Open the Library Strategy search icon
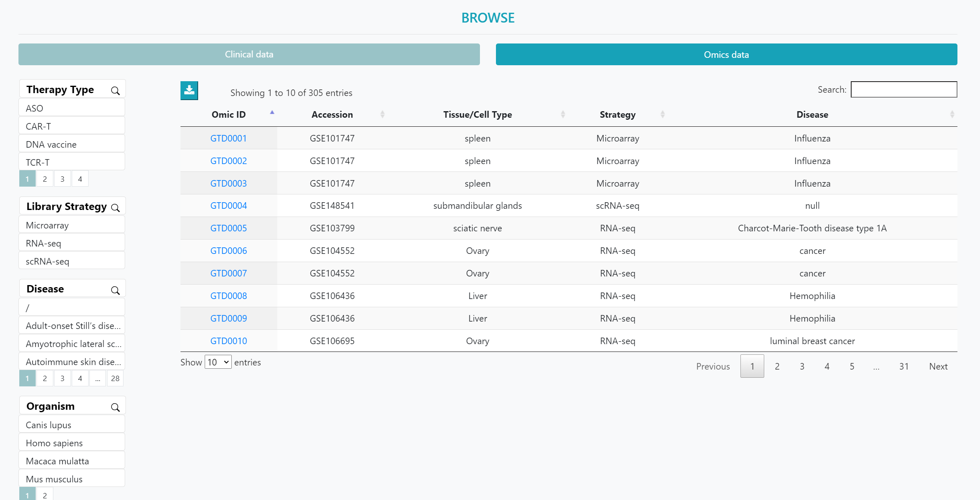Viewport: 980px width, 500px height. click(x=115, y=208)
